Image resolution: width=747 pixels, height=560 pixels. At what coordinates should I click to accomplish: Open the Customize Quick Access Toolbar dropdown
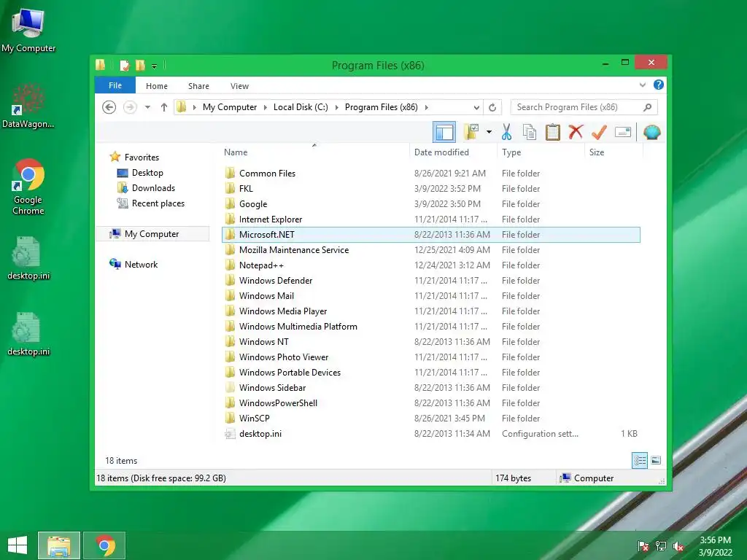tap(155, 66)
